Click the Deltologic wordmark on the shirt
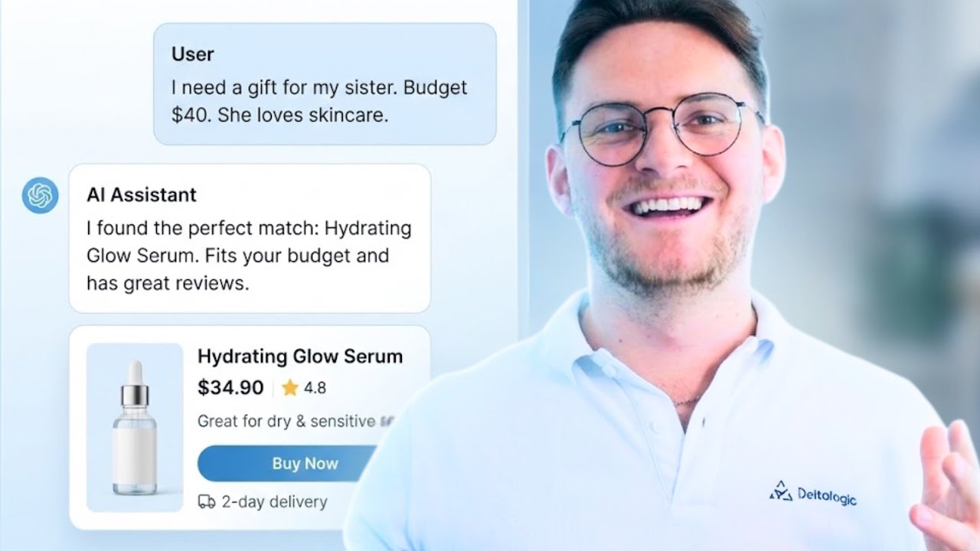Viewport: 980px width, 551px height. pos(827,496)
